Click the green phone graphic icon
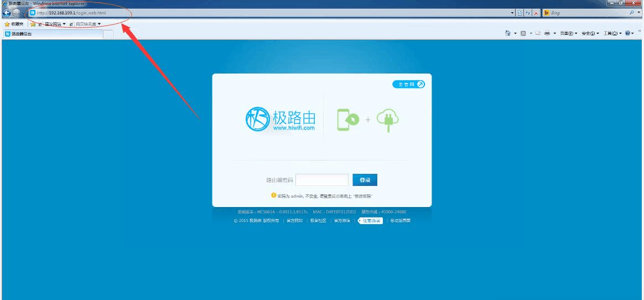The image size is (644, 300). point(349,120)
